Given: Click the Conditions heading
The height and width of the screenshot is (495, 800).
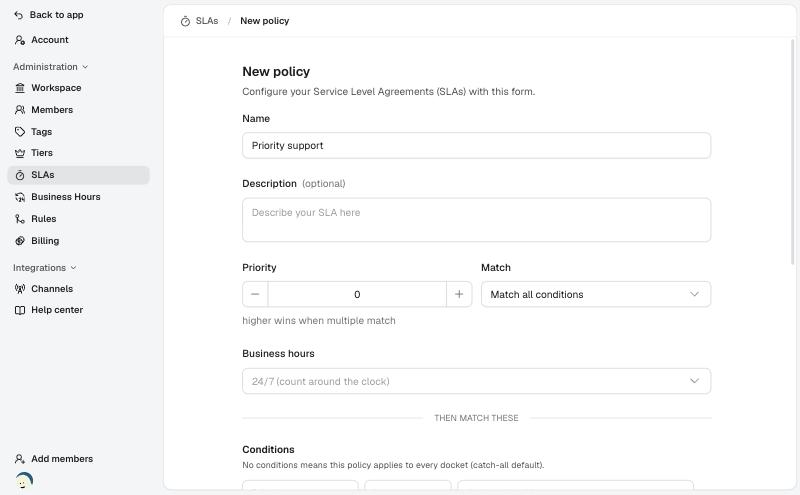Looking at the screenshot, I should click(x=268, y=450).
